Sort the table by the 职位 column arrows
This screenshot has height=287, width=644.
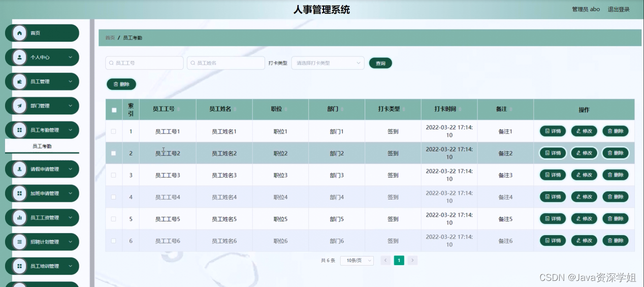tap(286, 110)
